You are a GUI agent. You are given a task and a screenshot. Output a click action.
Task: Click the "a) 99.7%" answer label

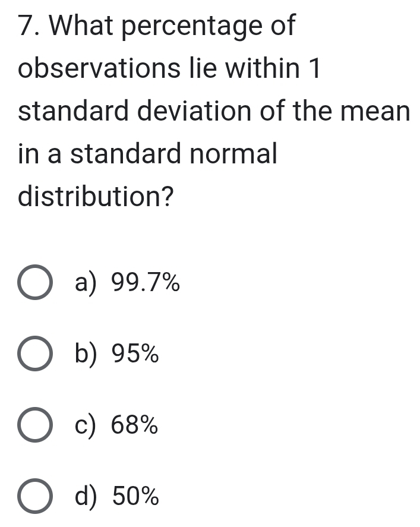127,284
